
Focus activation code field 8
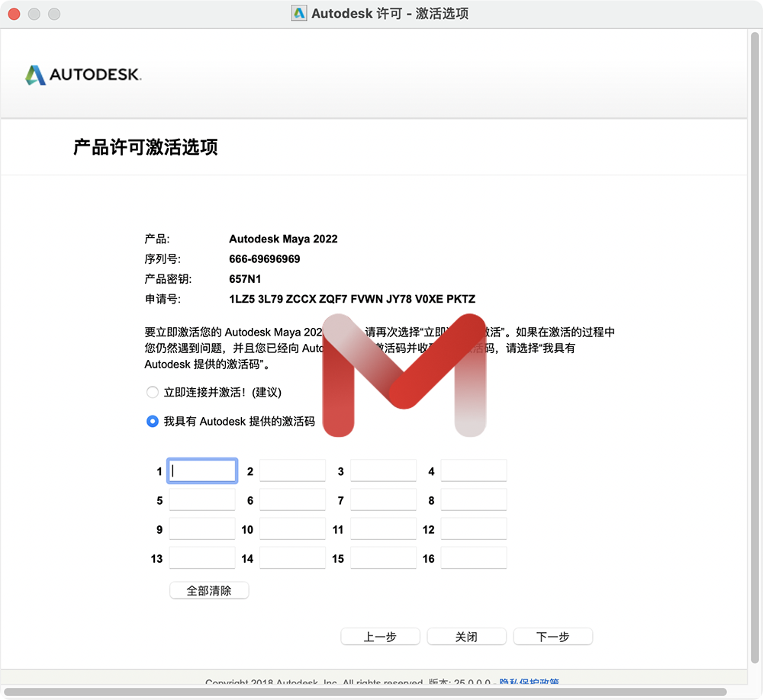coord(474,500)
